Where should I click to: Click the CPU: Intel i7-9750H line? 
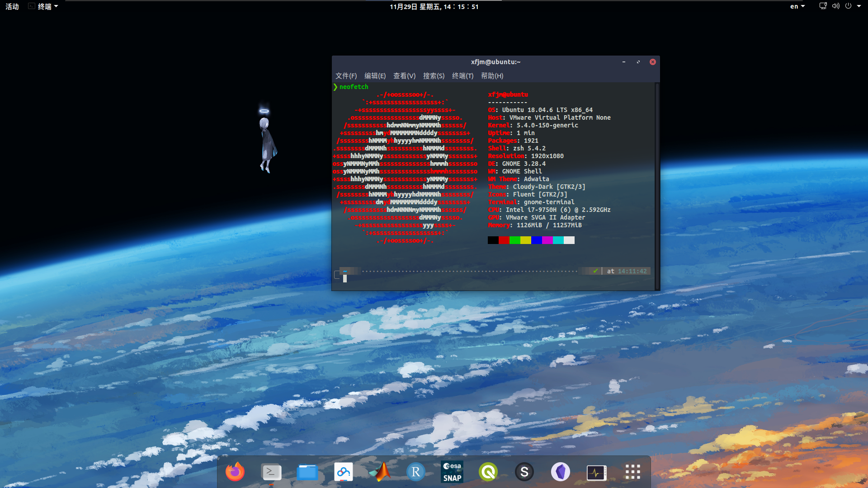(549, 210)
